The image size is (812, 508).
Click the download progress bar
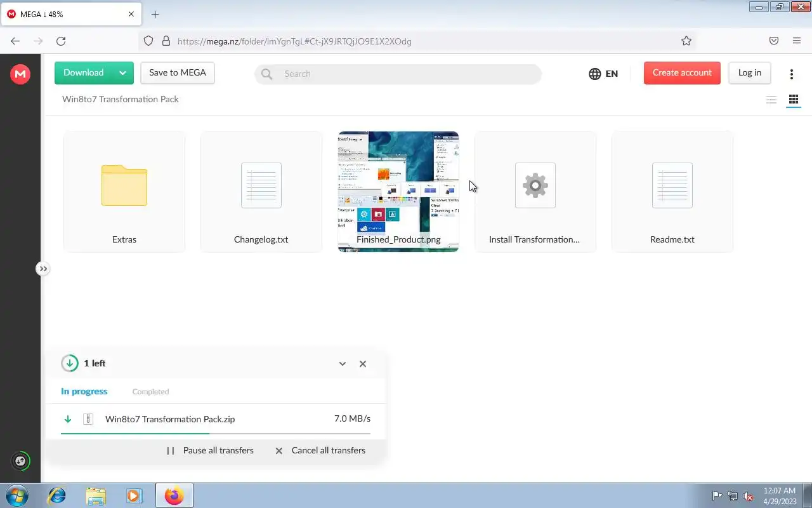[216, 433]
